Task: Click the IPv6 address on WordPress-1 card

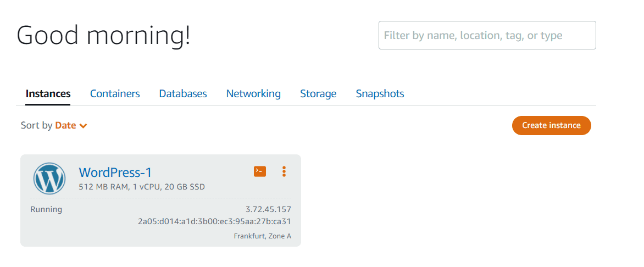Action: [x=214, y=221]
